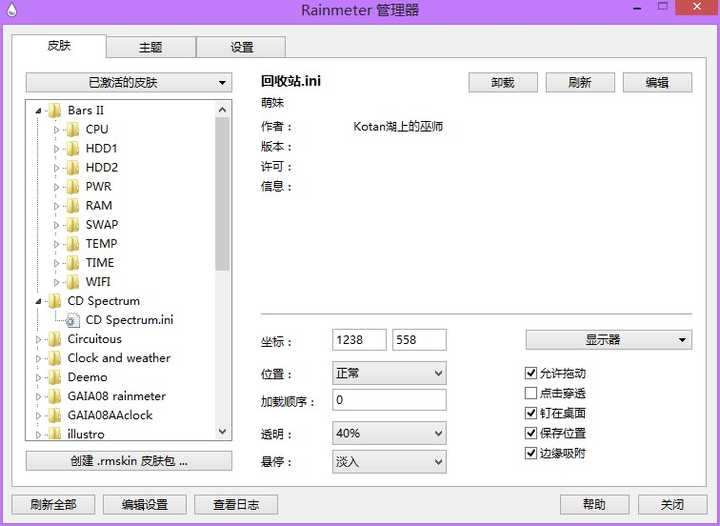Click the 刷新 button
Screen dimensions: 720x526
coord(580,83)
